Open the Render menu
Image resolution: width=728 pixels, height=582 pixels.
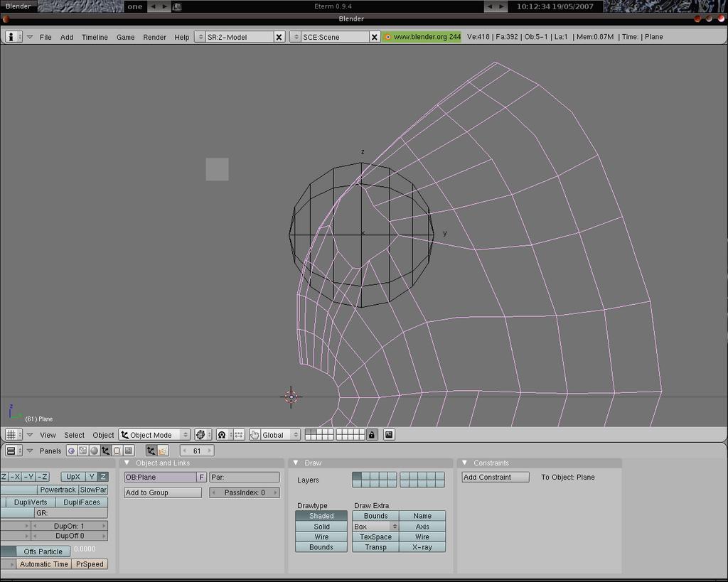point(154,37)
